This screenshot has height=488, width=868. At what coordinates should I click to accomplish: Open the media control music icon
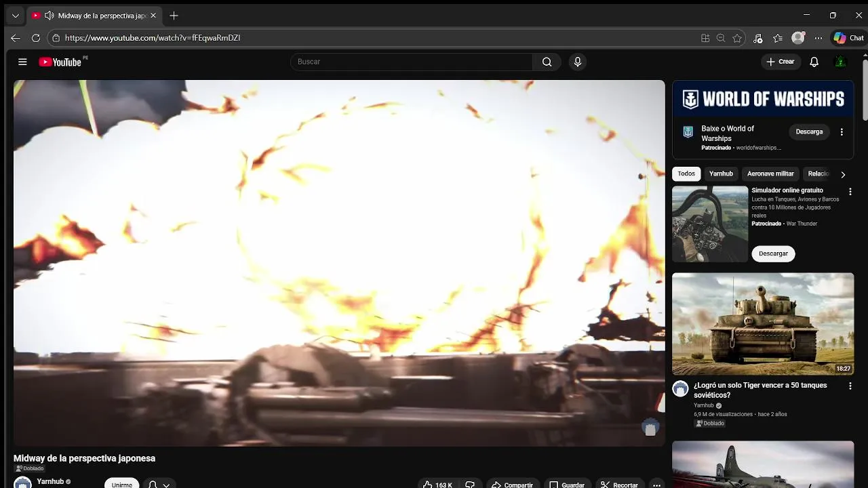[x=758, y=38]
